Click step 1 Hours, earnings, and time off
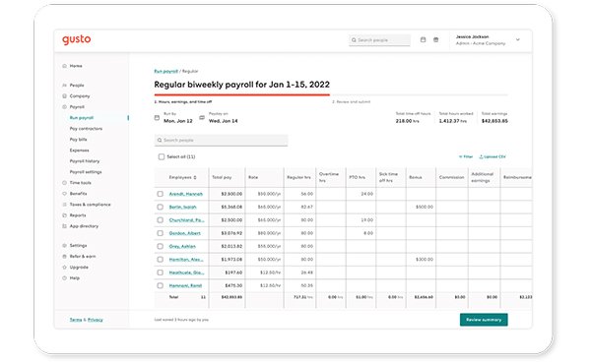This screenshot has height=364, width=591. click(183, 102)
